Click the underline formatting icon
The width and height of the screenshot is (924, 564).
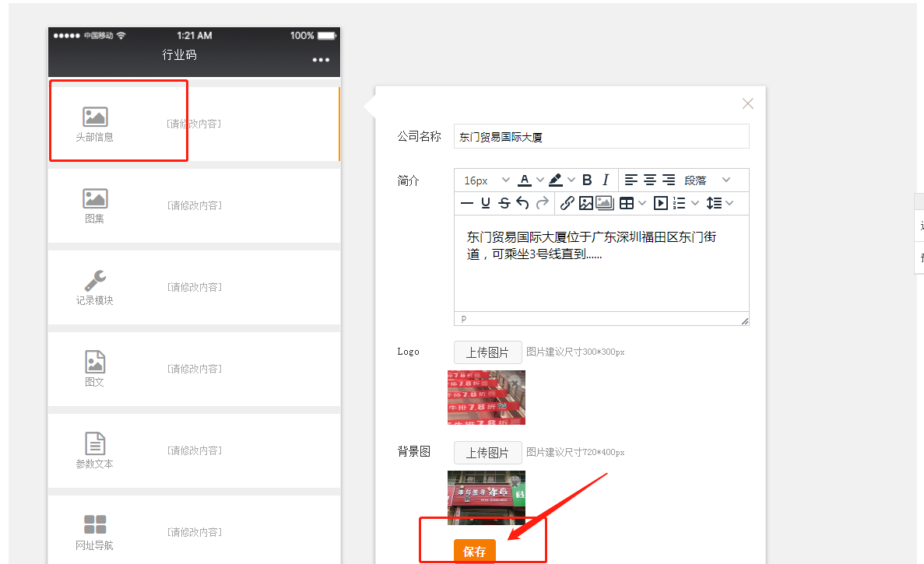click(486, 203)
